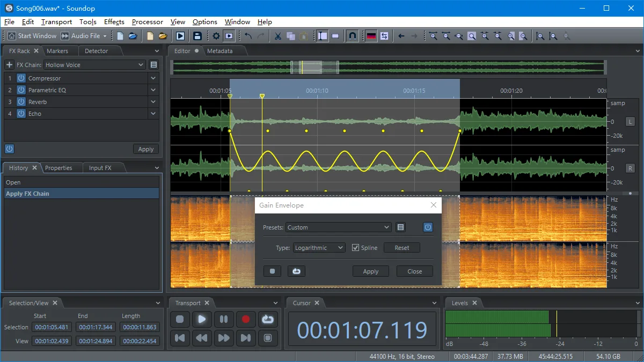Image resolution: width=644 pixels, height=362 pixels.
Task: Toggle power for Compressor effect
Action: pyautogui.click(x=21, y=78)
